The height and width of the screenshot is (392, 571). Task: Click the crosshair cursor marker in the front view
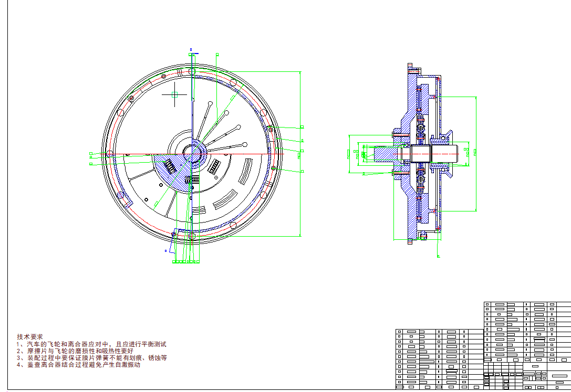174,94
